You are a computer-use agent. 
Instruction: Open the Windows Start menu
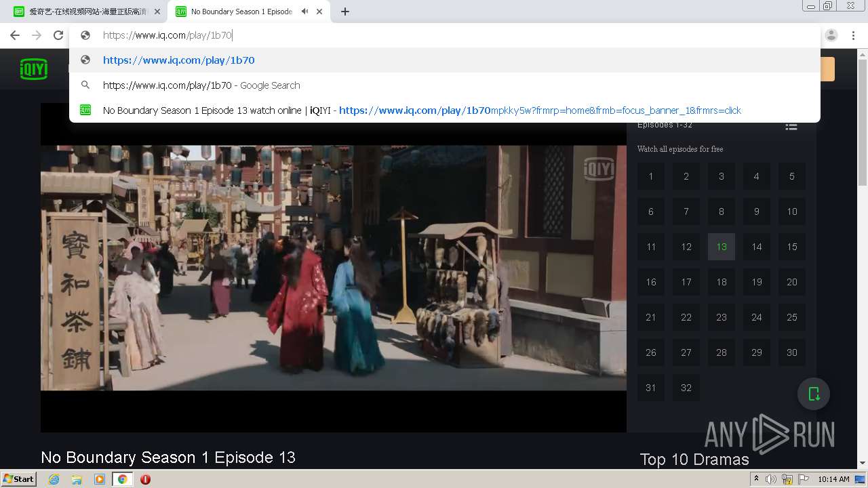19,479
